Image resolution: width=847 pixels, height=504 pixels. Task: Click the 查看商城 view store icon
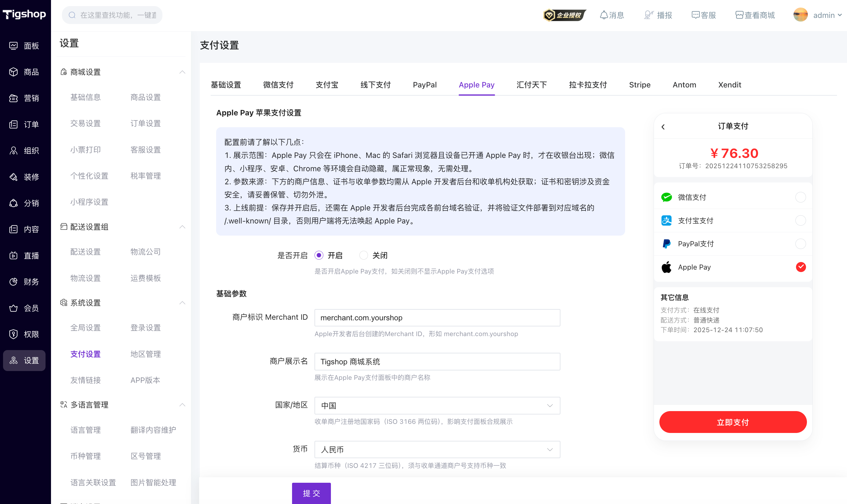coord(739,15)
